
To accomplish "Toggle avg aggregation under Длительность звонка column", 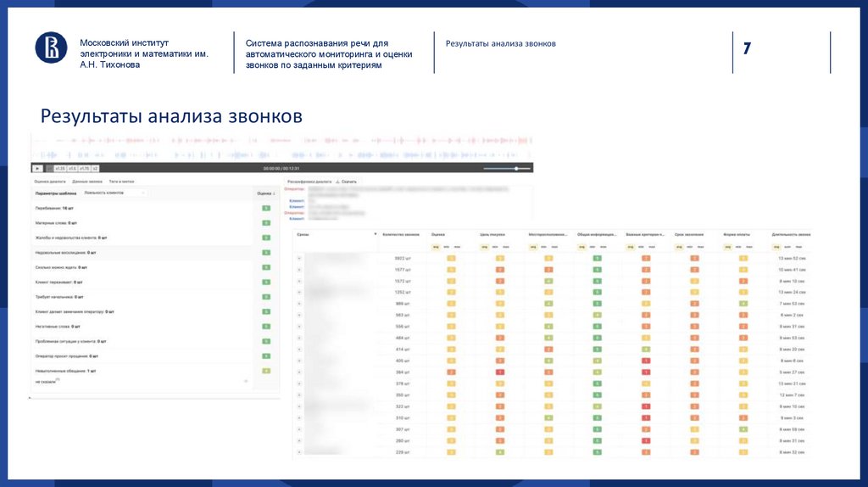I will click(776, 247).
